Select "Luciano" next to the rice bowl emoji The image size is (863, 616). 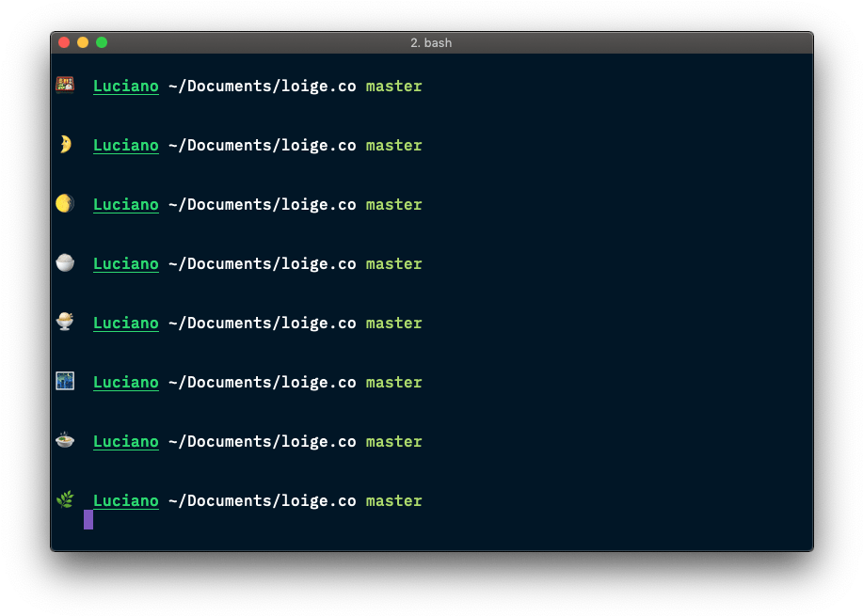pyautogui.click(x=126, y=264)
